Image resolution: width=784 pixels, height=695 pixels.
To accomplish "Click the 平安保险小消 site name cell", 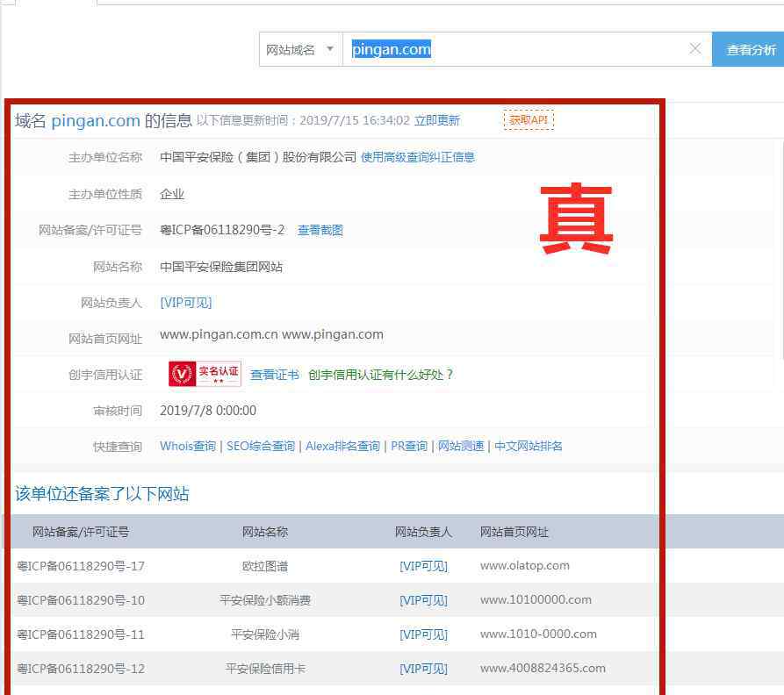I will click(x=265, y=634).
